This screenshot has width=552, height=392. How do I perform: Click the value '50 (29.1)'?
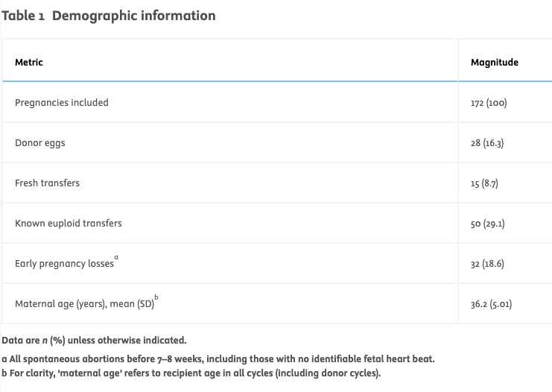coord(487,224)
